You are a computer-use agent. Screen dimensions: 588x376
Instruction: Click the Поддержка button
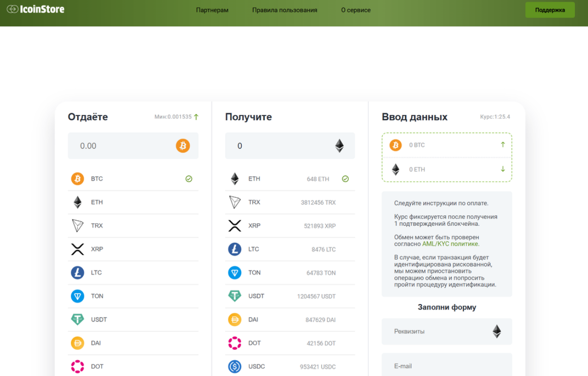coord(550,10)
